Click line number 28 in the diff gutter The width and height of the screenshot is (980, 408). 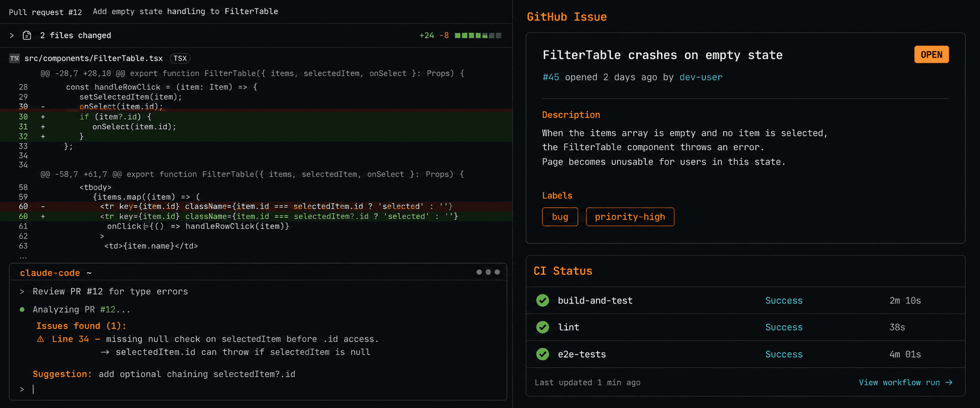point(23,87)
